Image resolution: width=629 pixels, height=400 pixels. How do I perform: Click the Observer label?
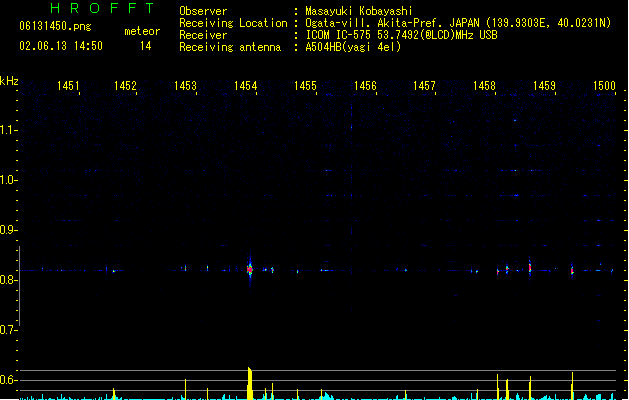point(203,11)
